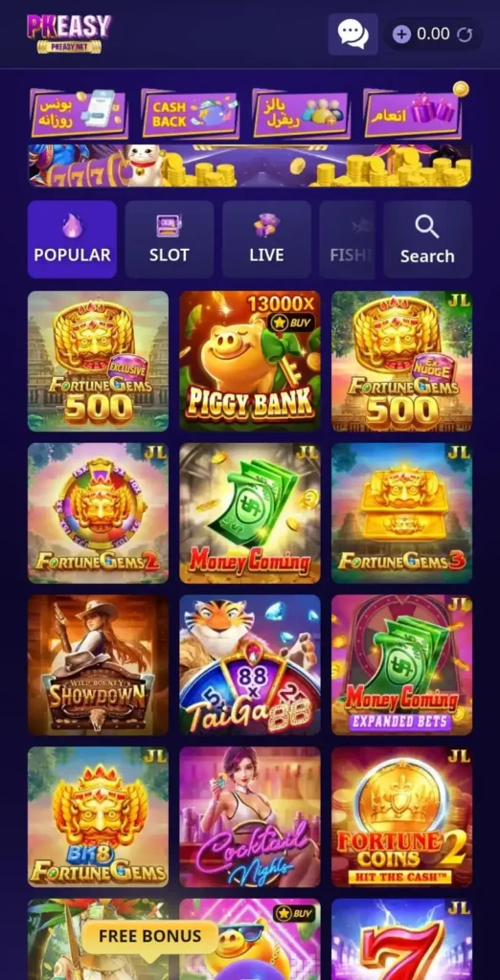This screenshot has width=500, height=980.
Task: Click the PKEASY logo
Action: coord(68,33)
